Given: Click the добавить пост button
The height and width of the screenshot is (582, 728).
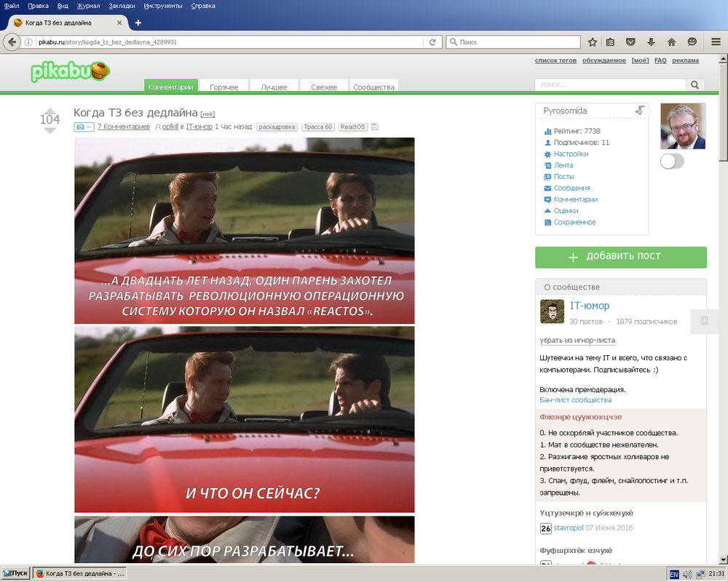Looking at the screenshot, I should pyautogui.click(x=621, y=257).
